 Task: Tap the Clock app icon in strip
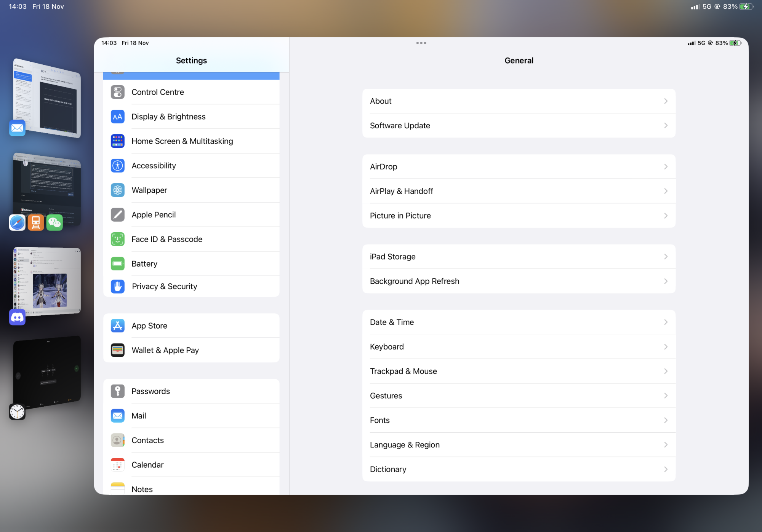(17, 412)
